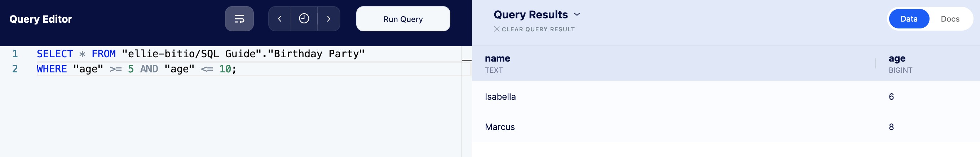Place cursor on the WHERE clause line
This screenshot has width=980, height=157.
tap(137, 69)
